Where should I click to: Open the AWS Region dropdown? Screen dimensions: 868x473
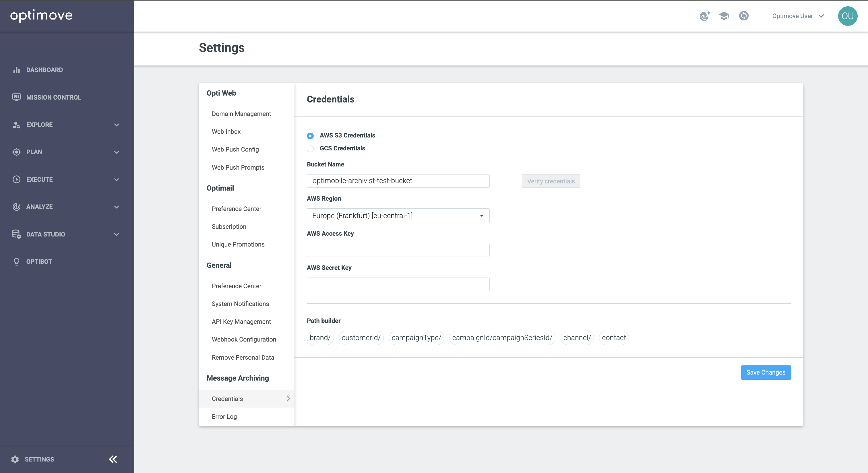point(398,216)
